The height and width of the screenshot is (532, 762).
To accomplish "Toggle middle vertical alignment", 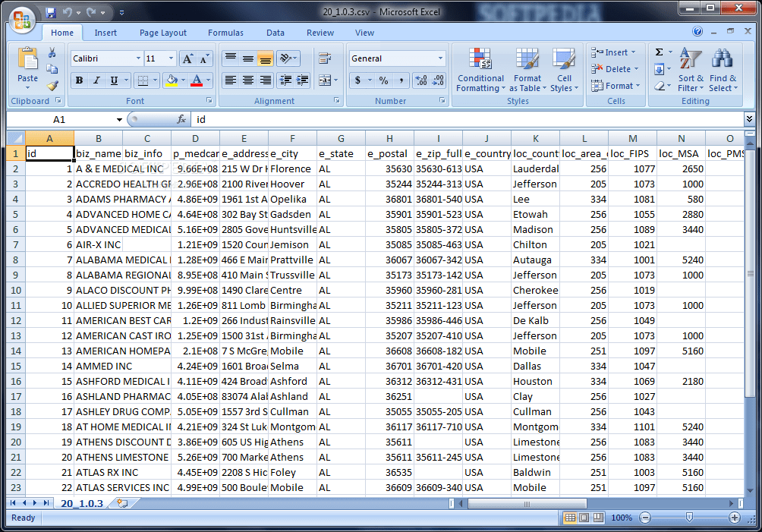I will (248, 58).
